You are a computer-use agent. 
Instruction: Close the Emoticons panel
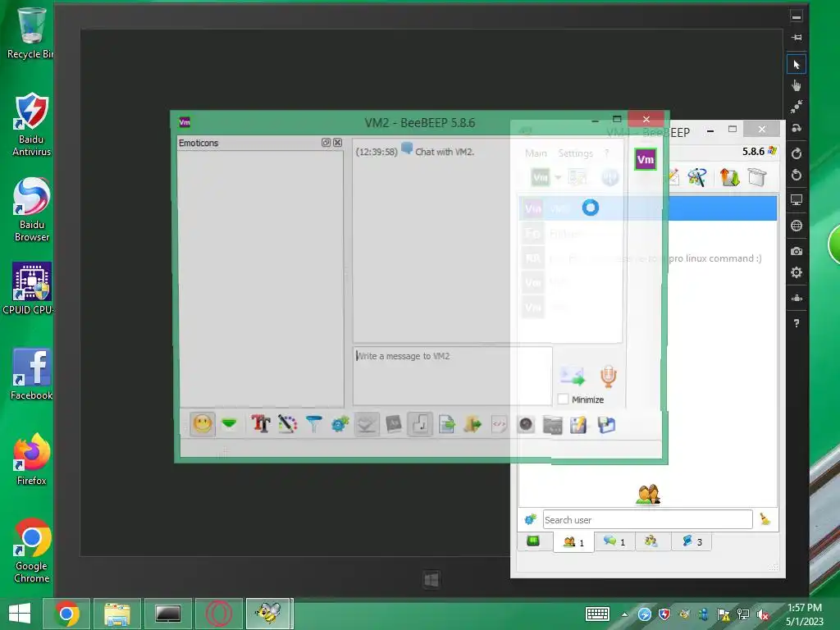337,143
